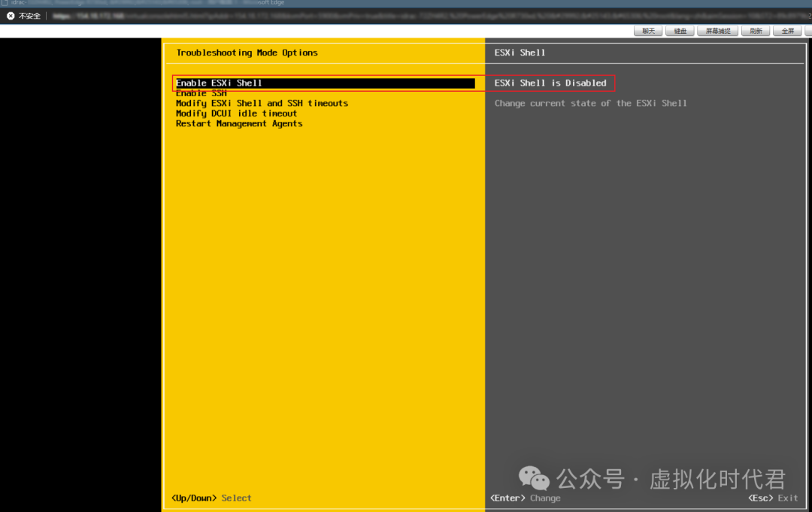The width and height of the screenshot is (812, 512).
Task: Click the not-secure warning icon
Action: point(11,16)
